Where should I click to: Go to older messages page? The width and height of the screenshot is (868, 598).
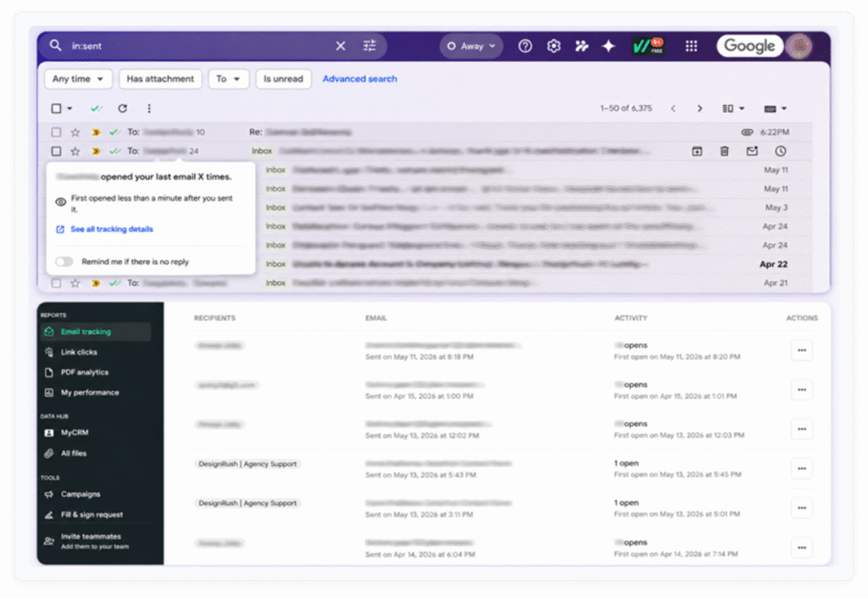[x=699, y=108]
